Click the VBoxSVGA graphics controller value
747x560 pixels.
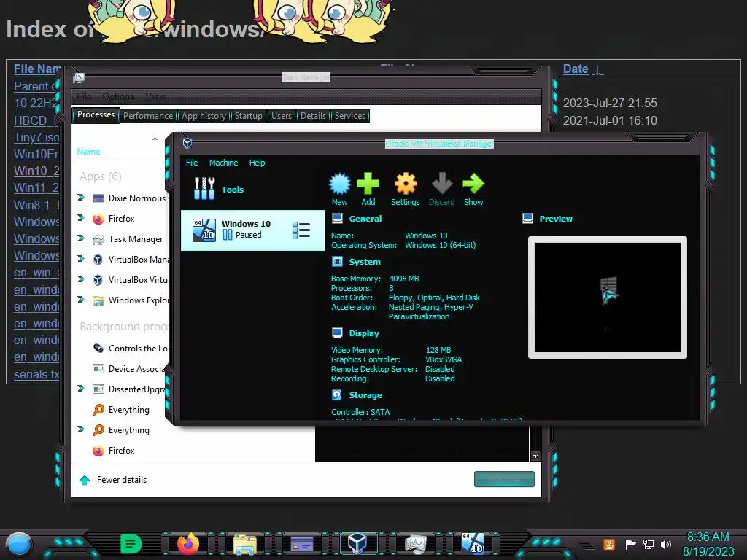pyautogui.click(x=444, y=359)
